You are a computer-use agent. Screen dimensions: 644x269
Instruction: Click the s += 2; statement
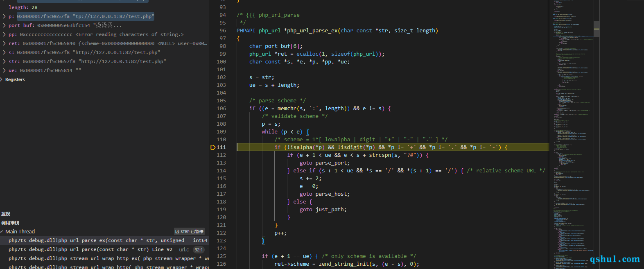[310, 179]
